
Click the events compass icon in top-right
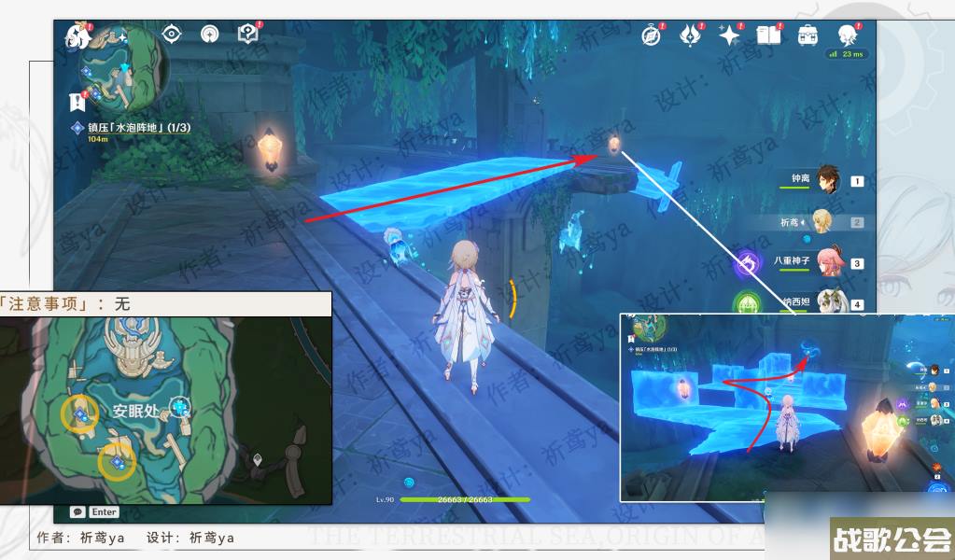[x=651, y=35]
